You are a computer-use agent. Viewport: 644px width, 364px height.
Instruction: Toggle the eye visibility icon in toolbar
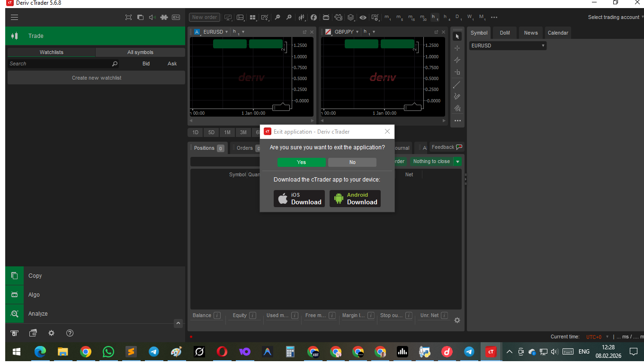pos(363,18)
